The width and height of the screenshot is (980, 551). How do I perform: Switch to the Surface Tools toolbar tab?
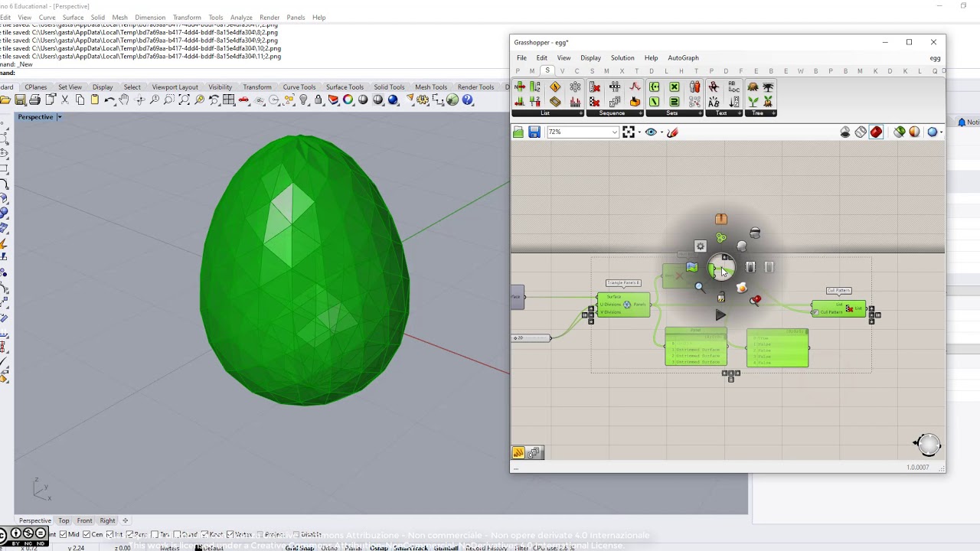click(x=345, y=87)
